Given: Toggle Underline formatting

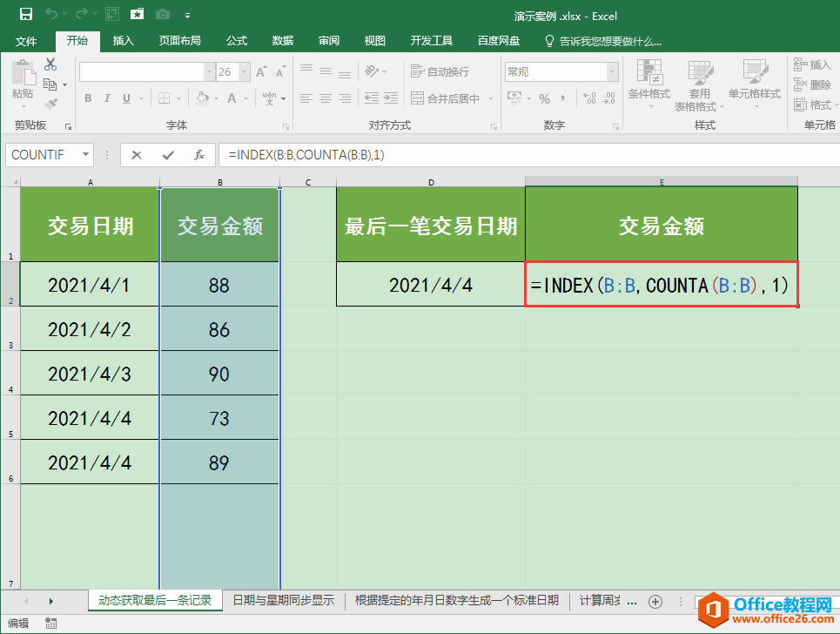Looking at the screenshot, I should tap(126, 98).
